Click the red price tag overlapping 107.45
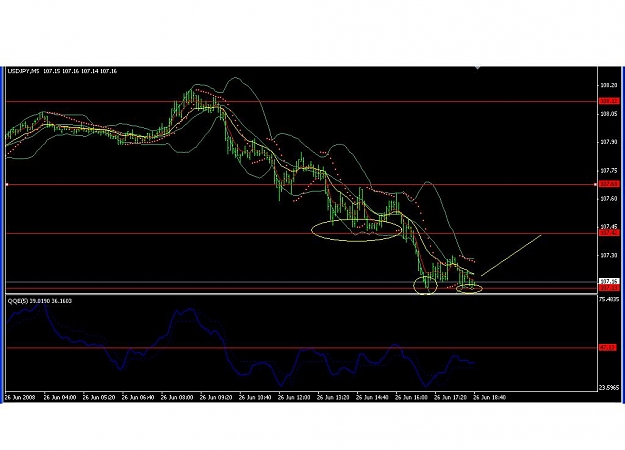 pos(609,233)
